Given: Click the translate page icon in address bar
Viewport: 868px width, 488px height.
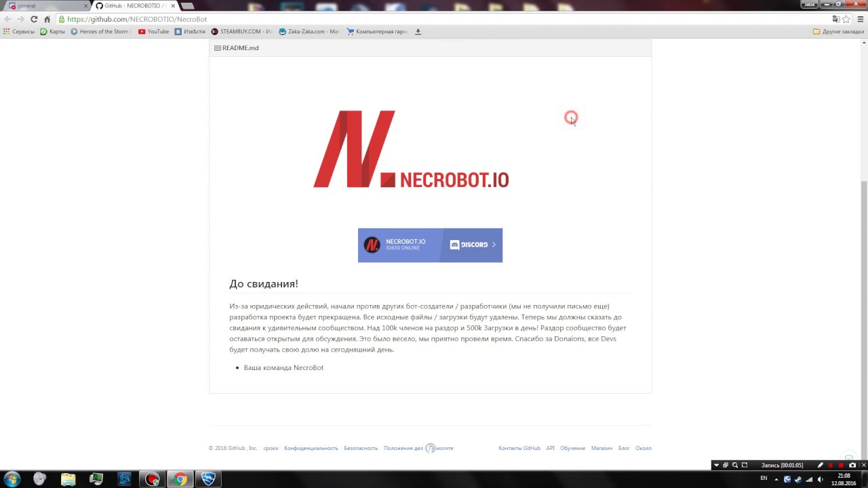Looking at the screenshot, I should coord(836,19).
